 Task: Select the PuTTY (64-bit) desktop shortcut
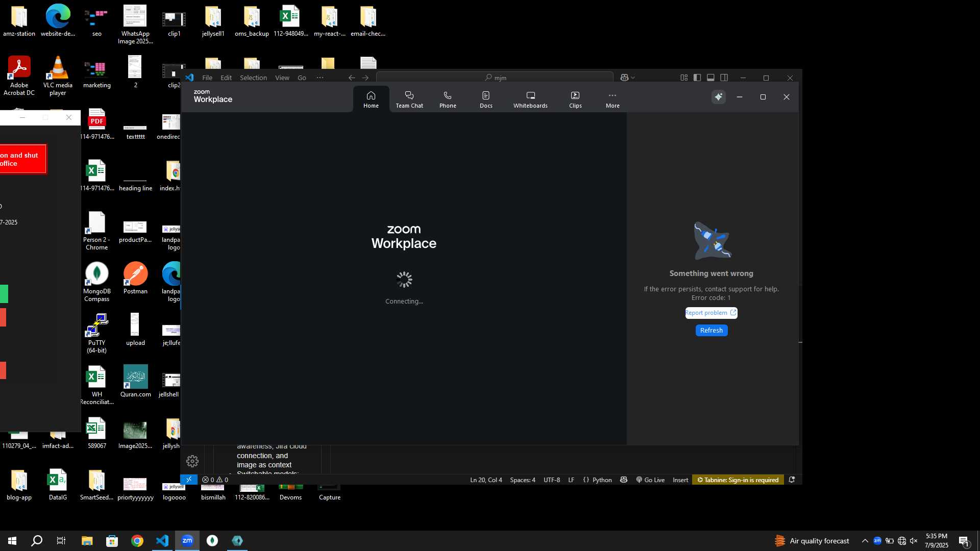point(96,334)
